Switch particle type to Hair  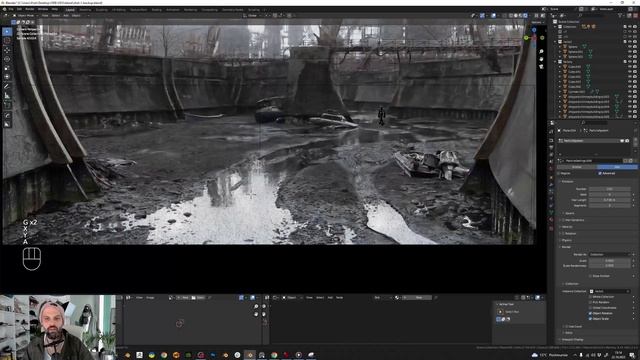(617, 167)
